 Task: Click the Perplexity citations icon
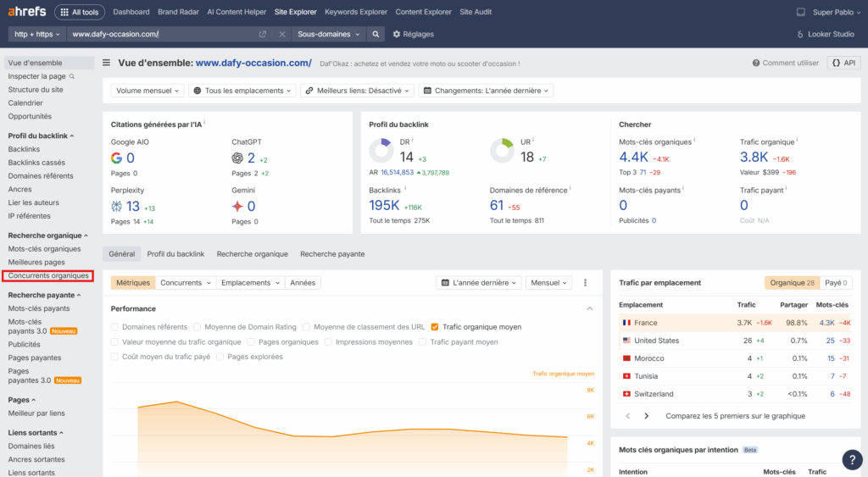[116, 207]
